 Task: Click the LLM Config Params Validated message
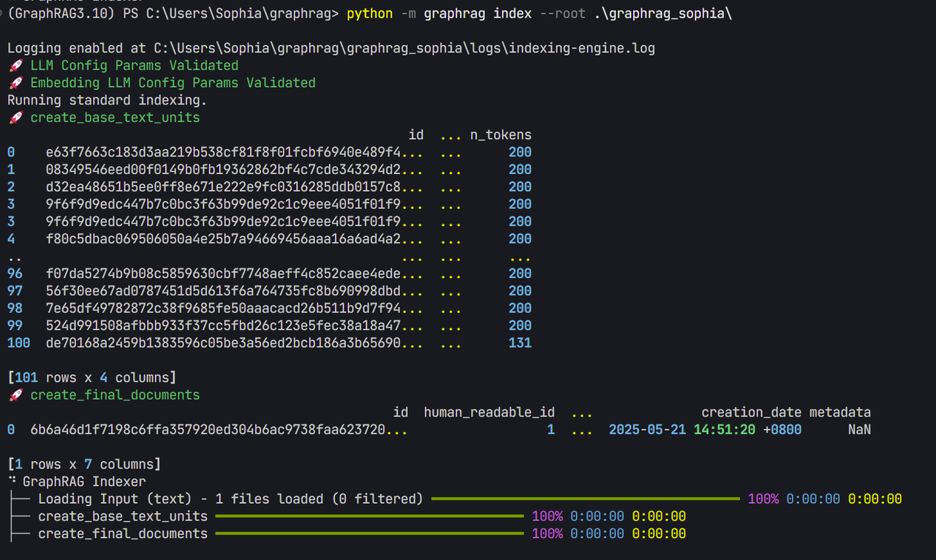(135, 66)
